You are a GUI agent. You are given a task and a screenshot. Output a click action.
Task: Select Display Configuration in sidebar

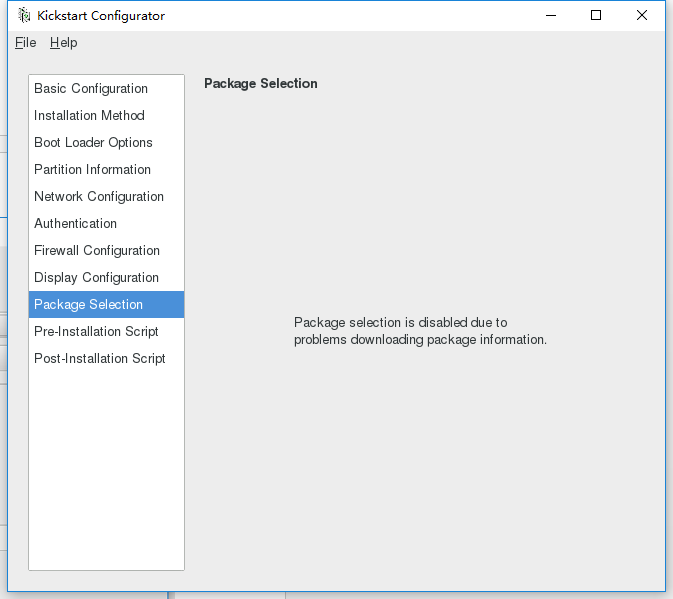(x=96, y=278)
